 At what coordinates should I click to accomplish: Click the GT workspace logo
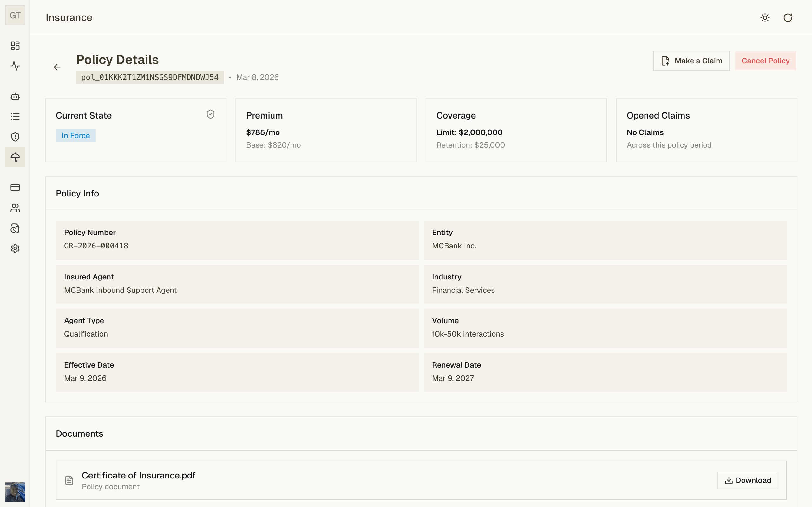tap(15, 16)
